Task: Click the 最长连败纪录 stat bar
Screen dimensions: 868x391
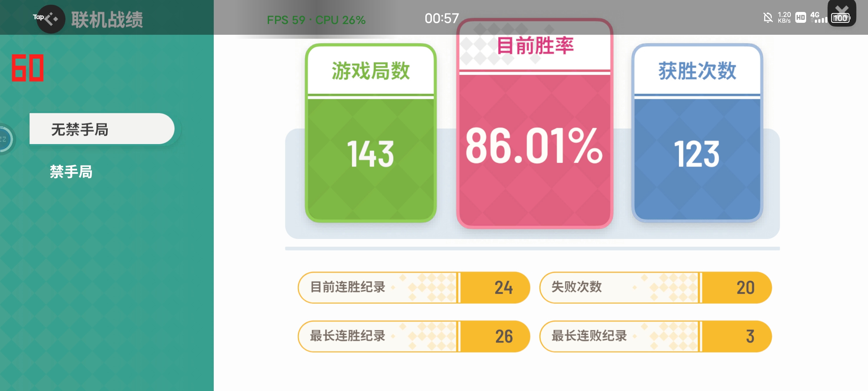Action: (656, 336)
